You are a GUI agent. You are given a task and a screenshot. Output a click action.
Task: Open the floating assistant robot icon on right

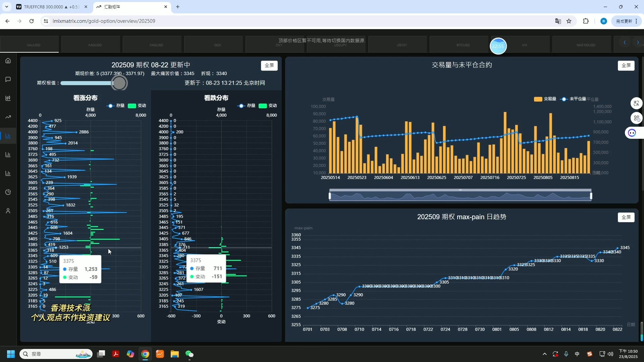(632, 133)
